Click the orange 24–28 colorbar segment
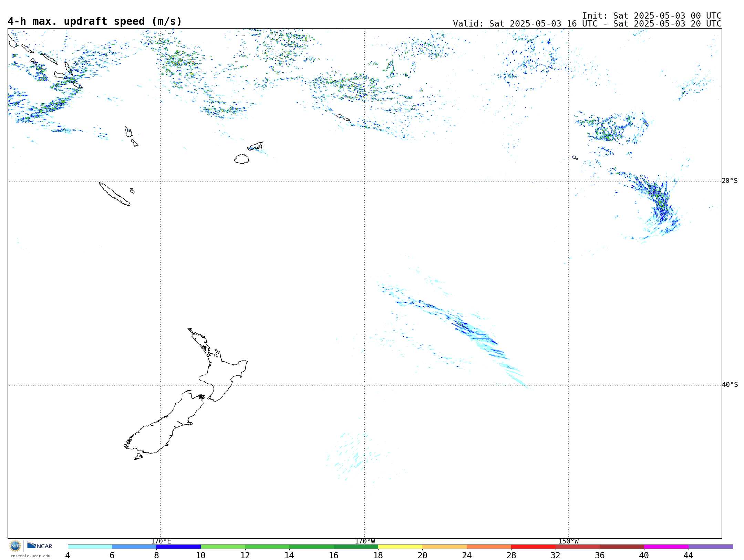The height and width of the screenshot is (560, 744). click(489, 547)
